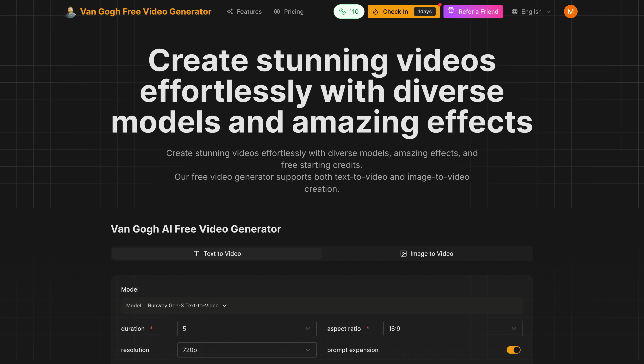
Task: Click the text icon in Text to Video tab
Action: pyautogui.click(x=196, y=254)
